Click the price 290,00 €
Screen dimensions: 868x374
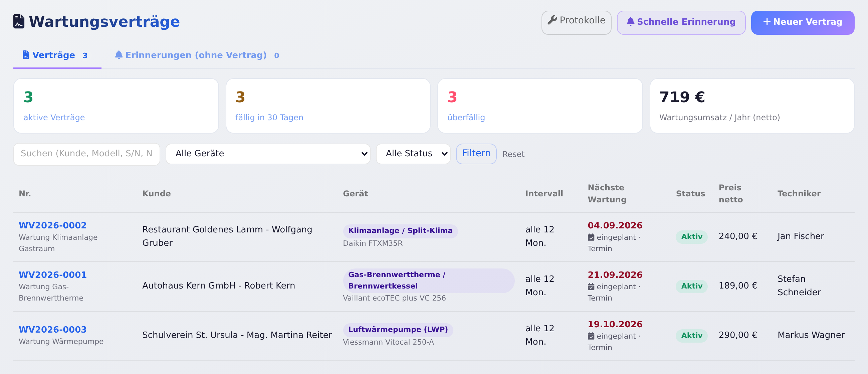pyautogui.click(x=738, y=336)
